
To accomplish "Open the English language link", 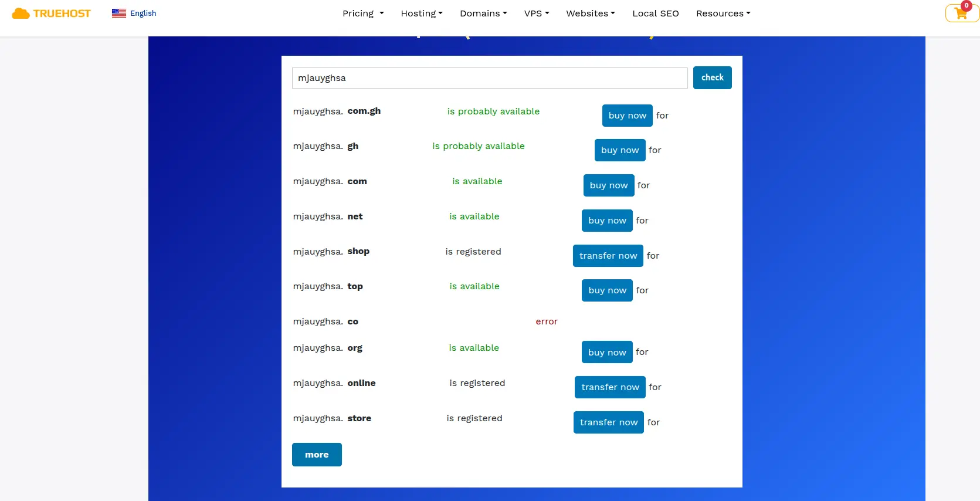I will click(x=143, y=13).
